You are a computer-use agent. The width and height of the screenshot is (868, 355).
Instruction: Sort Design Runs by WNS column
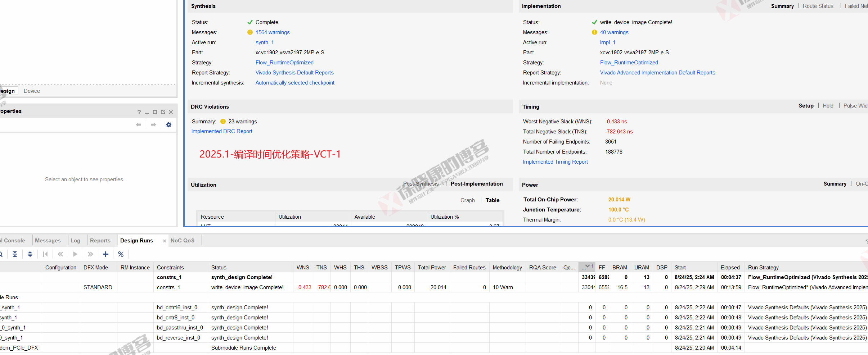pyautogui.click(x=303, y=268)
